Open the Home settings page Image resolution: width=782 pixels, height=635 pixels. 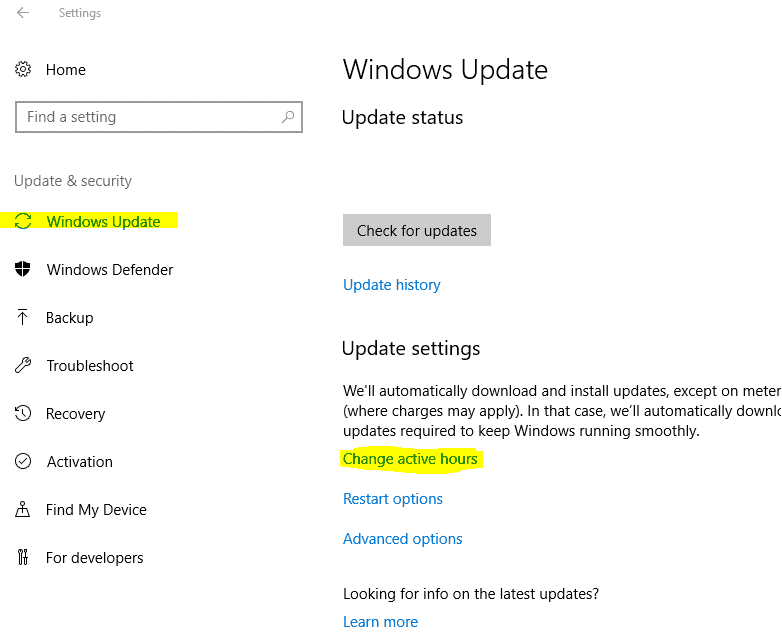point(65,70)
